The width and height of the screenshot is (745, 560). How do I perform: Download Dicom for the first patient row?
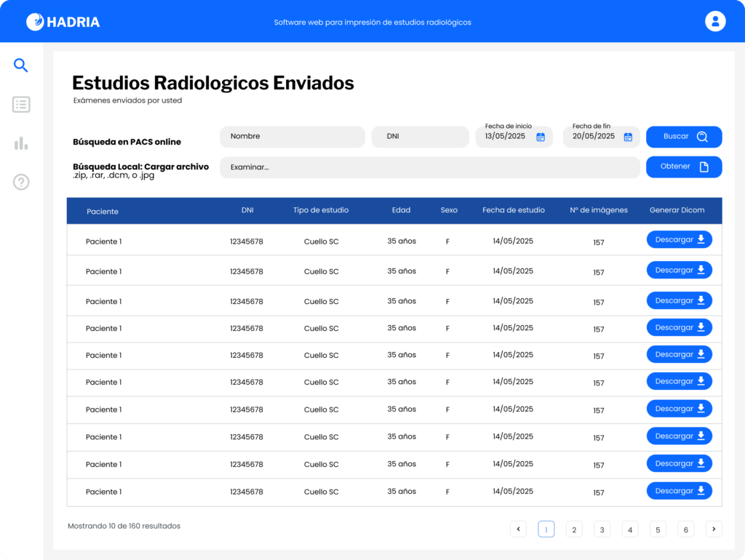pyautogui.click(x=679, y=239)
